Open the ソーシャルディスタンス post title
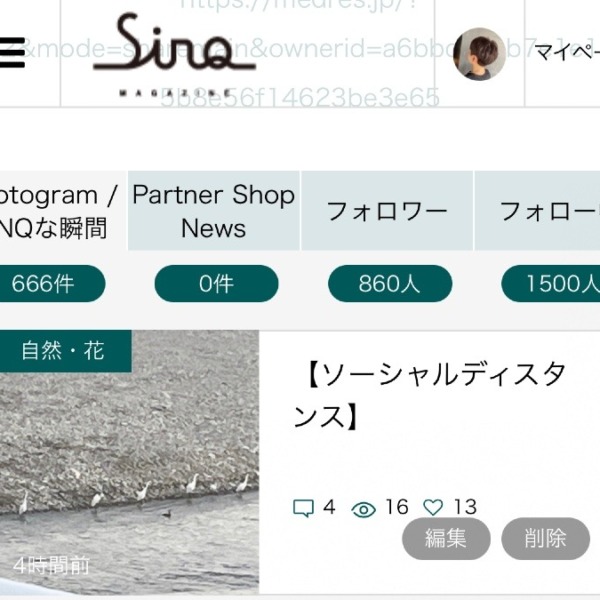 pos(429,395)
